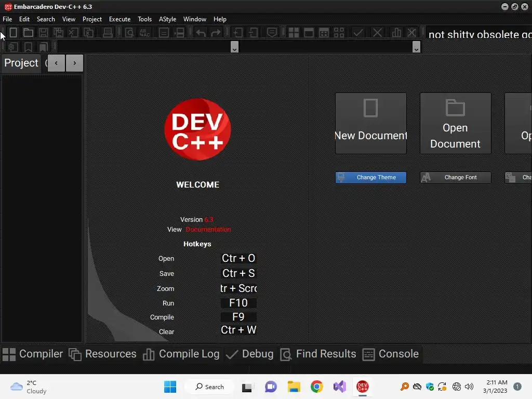This screenshot has width=532, height=399.
Task: Click the Replace AB-AC toolbar icon
Action: [144, 33]
